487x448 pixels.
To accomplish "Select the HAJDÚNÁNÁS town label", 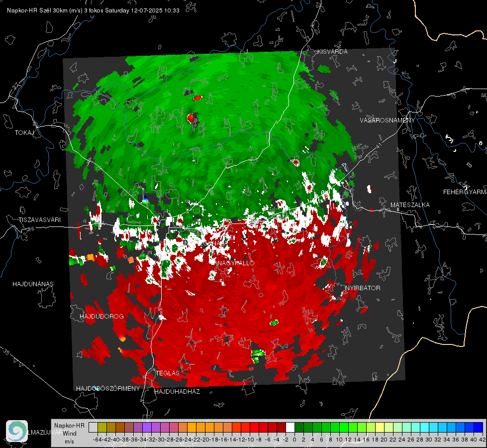I will (33, 284).
